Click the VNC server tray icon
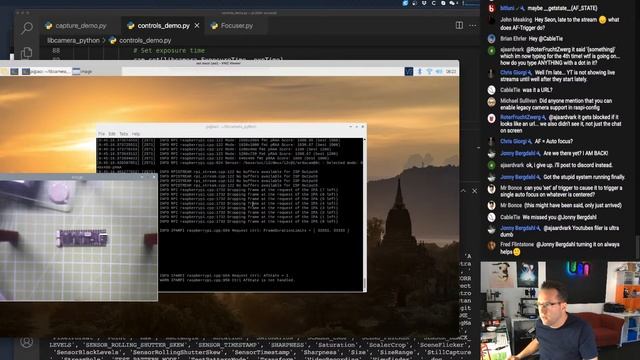 pyautogui.click(x=409, y=71)
